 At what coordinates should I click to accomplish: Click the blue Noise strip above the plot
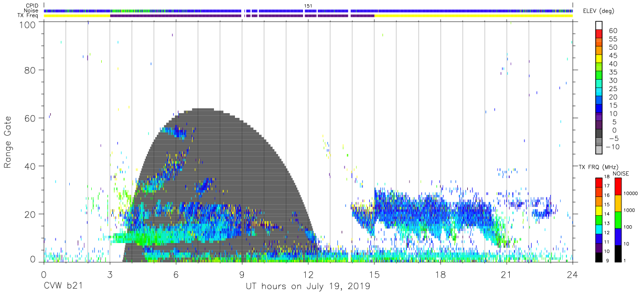pos(308,10)
